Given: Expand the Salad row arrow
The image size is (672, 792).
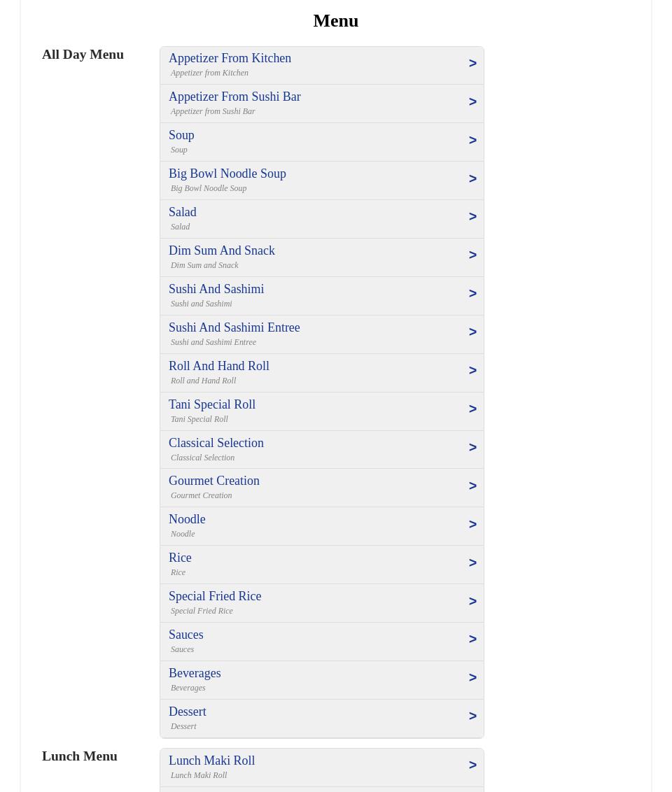Looking at the screenshot, I should [472, 217].
